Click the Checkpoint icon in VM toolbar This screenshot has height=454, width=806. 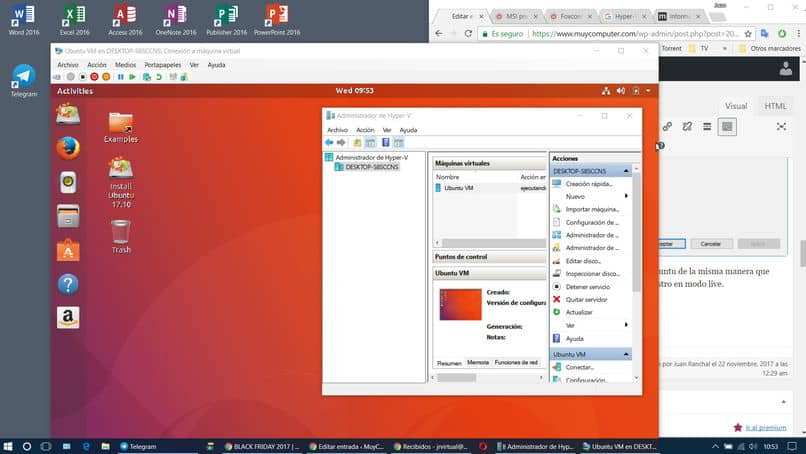pyautogui.click(x=147, y=77)
